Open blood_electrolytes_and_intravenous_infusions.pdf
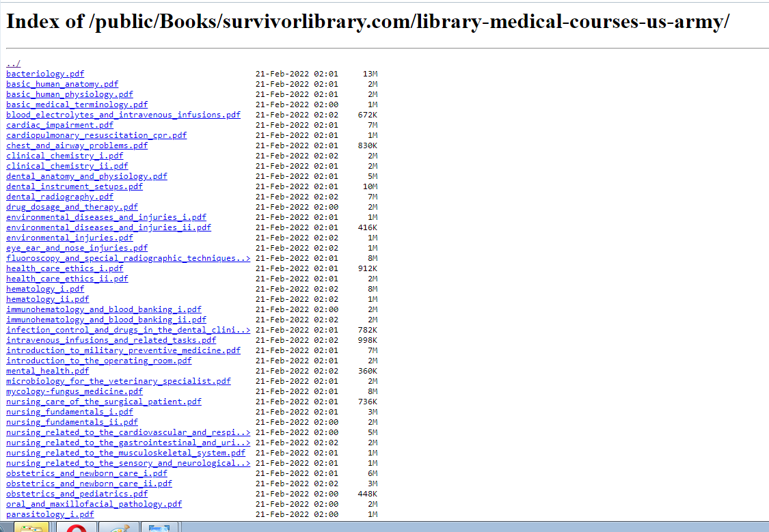769x532 pixels. [124, 115]
